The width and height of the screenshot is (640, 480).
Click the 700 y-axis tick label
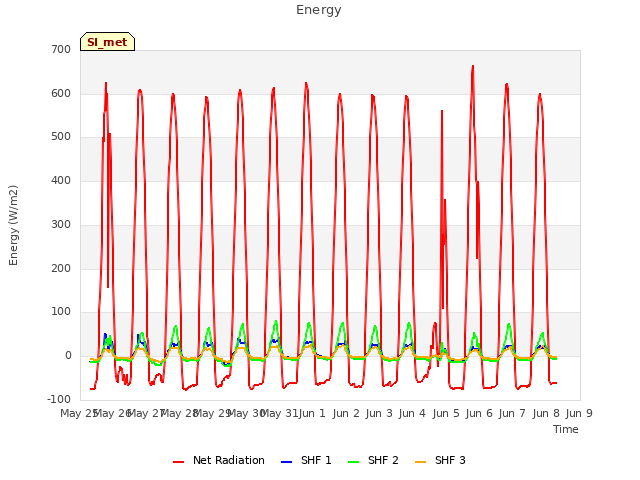(x=61, y=49)
